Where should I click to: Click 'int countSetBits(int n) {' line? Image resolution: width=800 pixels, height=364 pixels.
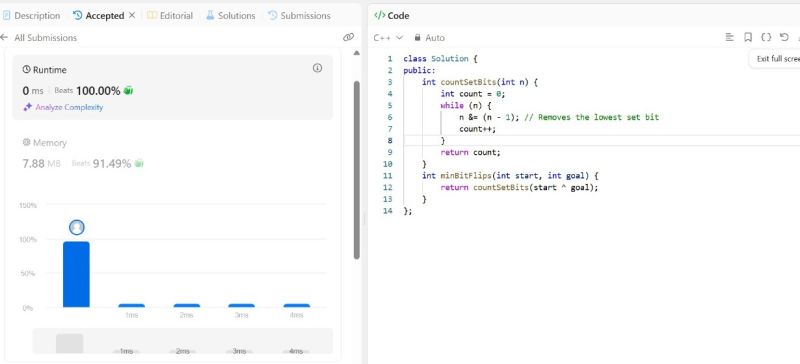(480, 82)
